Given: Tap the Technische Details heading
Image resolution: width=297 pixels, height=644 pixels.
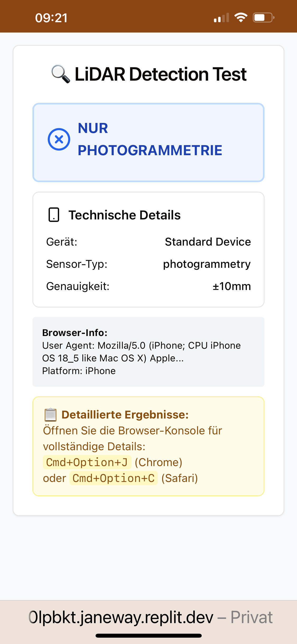Looking at the screenshot, I should point(124,215).
